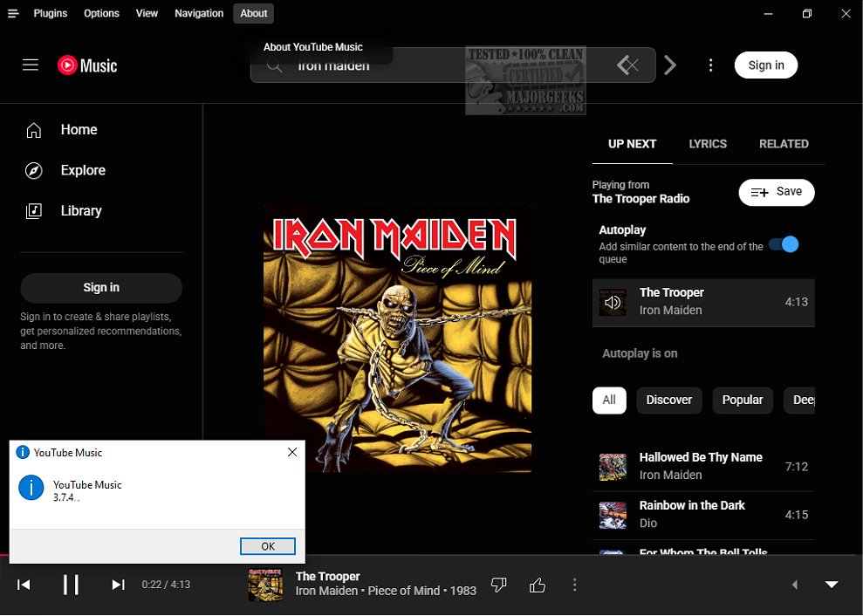Dislike the song with thumbs down
Image resolution: width=863 pixels, height=616 pixels.
point(498,585)
